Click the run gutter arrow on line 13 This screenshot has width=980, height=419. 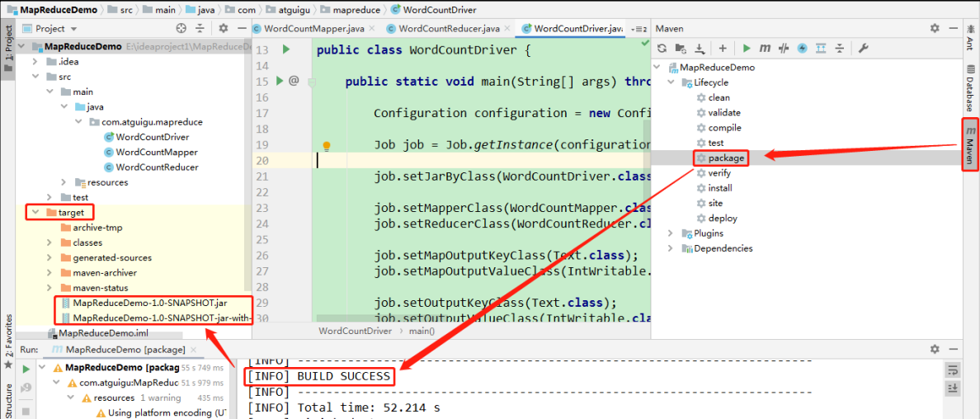pyautogui.click(x=286, y=50)
